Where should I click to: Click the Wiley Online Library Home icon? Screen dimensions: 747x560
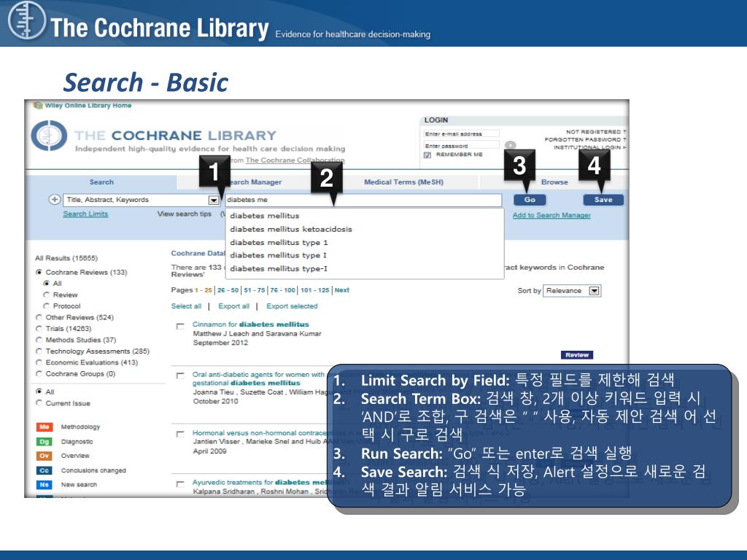tap(37, 105)
